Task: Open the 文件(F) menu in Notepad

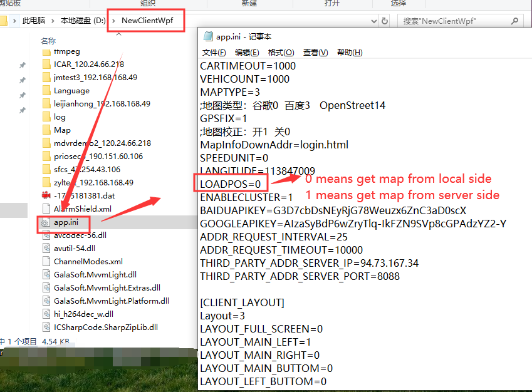Action: coord(214,53)
